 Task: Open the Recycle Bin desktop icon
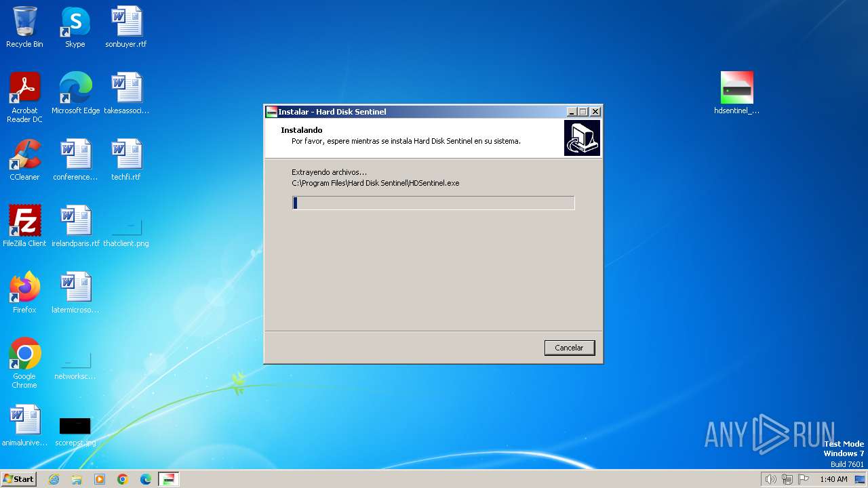coord(24,27)
